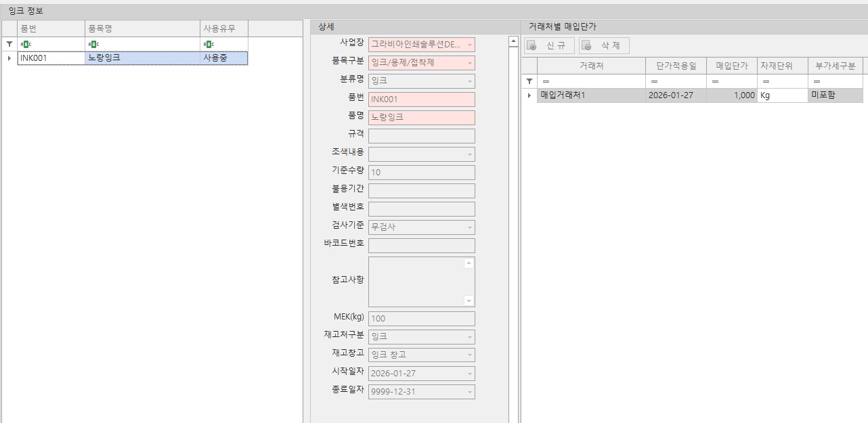Click ABC filter icon under 품번 column
This screenshot has width=868, height=423.
(24, 43)
